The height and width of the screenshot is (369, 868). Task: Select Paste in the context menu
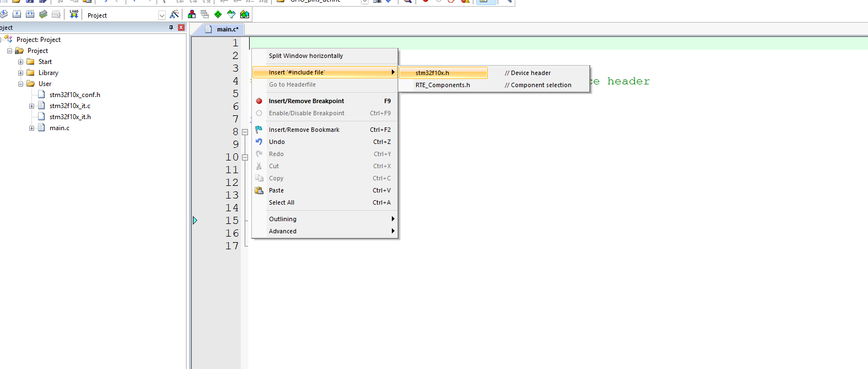(x=325, y=190)
